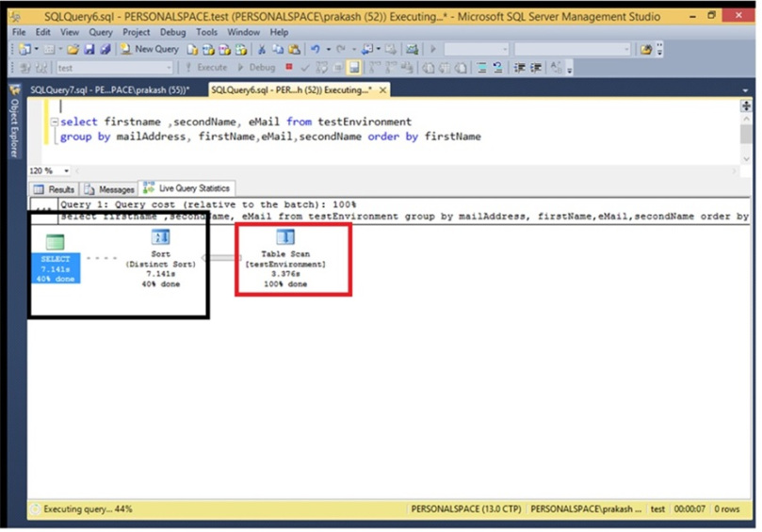Click the New Project icon in toolbar
762x532 pixels.
coord(24,49)
